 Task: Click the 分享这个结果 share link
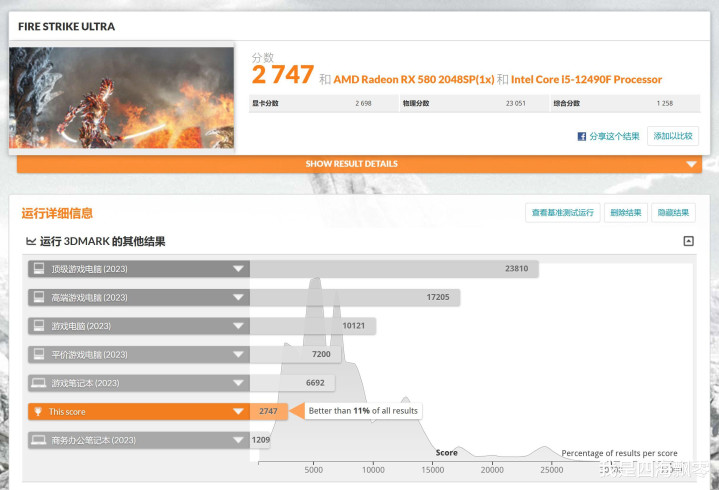[x=614, y=136]
